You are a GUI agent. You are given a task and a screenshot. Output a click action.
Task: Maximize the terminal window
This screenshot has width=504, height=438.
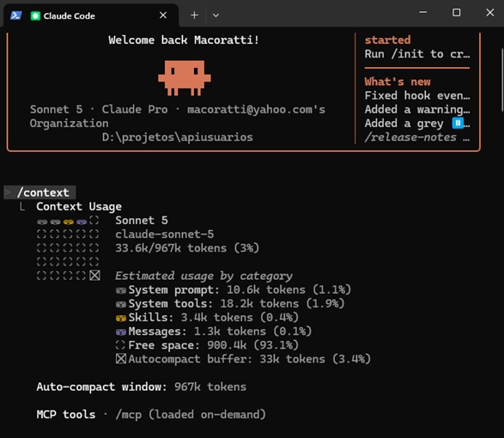pos(456,13)
